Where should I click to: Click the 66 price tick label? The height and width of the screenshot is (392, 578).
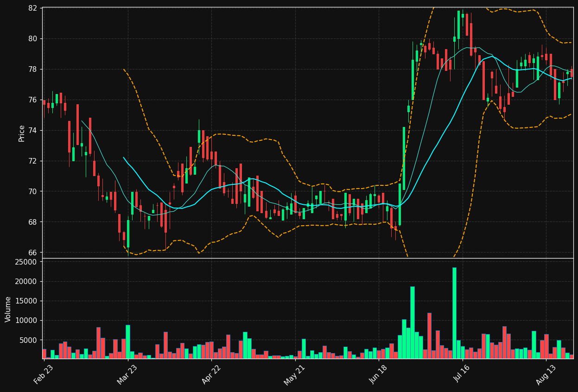[32, 253]
